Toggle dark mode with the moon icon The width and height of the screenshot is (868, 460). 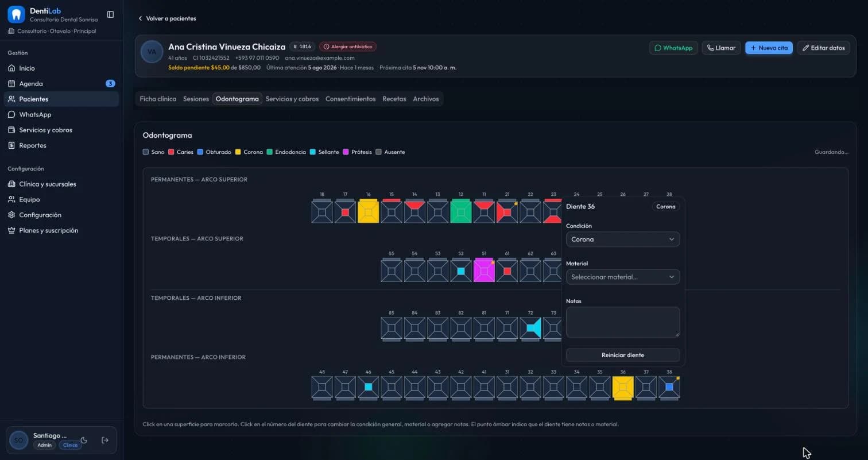(84, 440)
